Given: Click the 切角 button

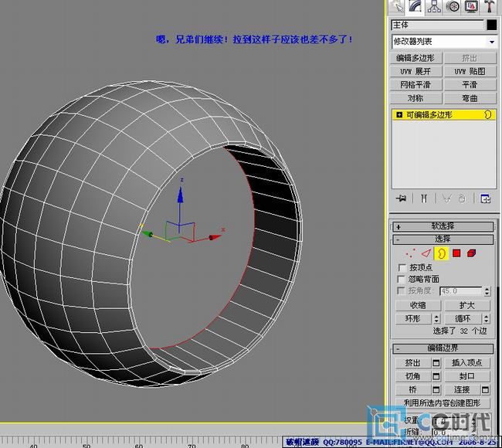Looking at the screenshot, I should point(413,376).
